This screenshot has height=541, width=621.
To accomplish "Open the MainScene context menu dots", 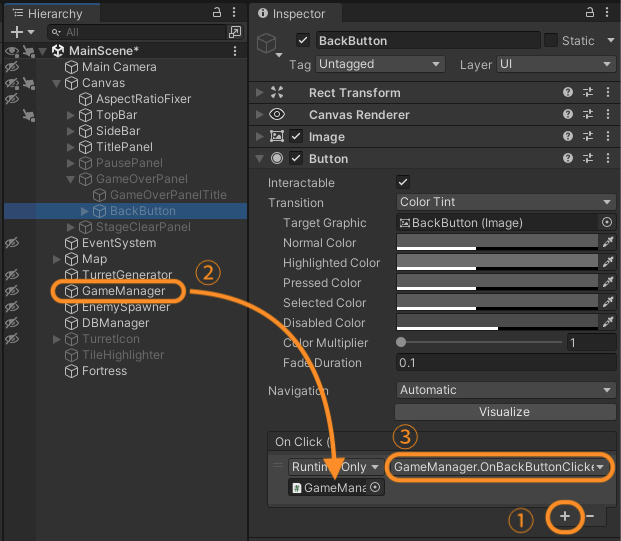I will tap(235, 51).
